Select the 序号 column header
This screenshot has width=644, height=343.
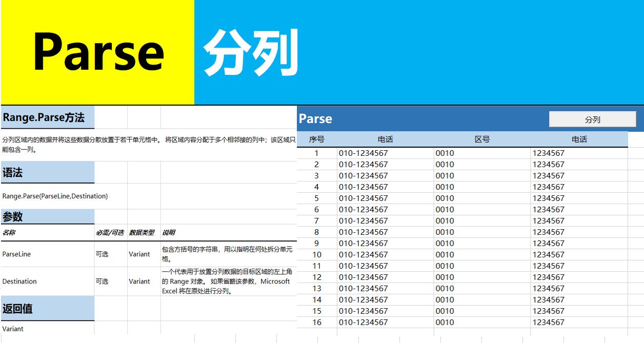click(x=319, y=138)
